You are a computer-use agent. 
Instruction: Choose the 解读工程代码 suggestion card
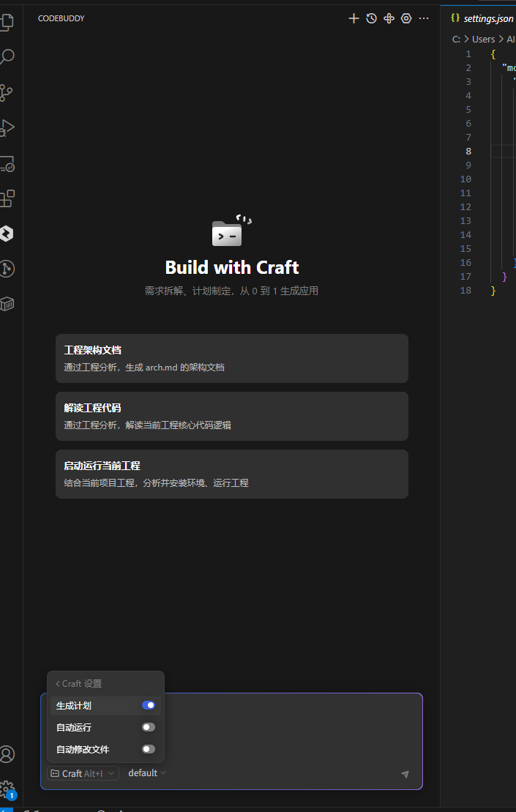[232, 417]
